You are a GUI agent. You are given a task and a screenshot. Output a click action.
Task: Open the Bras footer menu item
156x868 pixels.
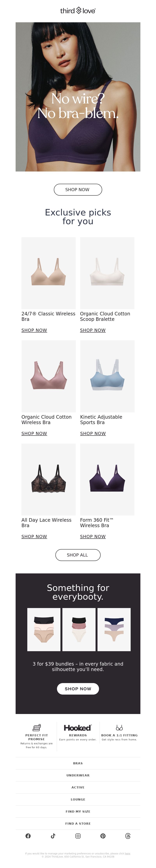[78, 763]
